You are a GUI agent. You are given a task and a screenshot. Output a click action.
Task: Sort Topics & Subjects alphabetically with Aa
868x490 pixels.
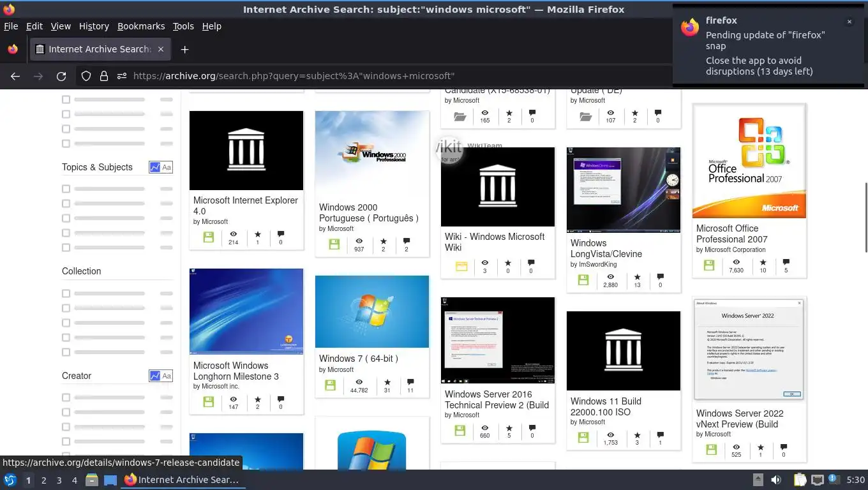[x=167, y=167]
